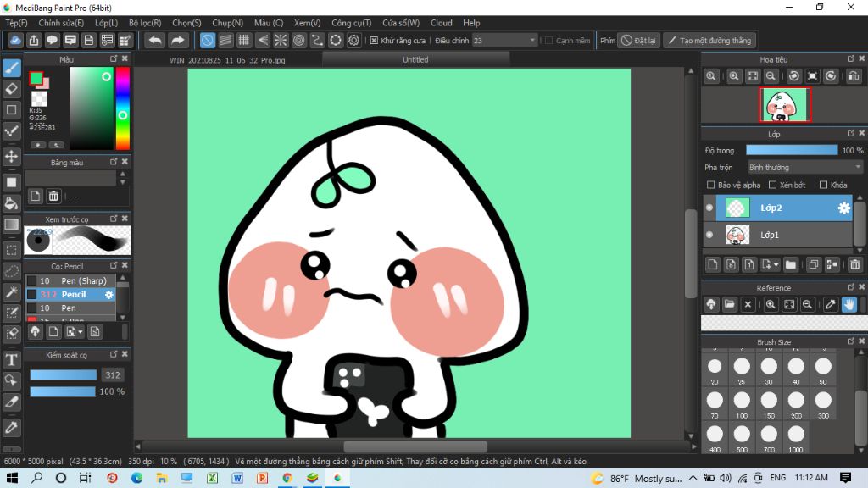Select the hand tool in Reference panel
Image resolution: width=868 pixels, height=488 pixels.
(849, 304)
